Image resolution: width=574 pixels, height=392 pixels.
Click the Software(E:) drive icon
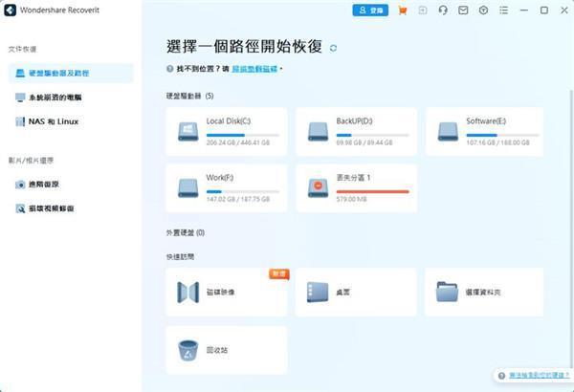[448, 132]
